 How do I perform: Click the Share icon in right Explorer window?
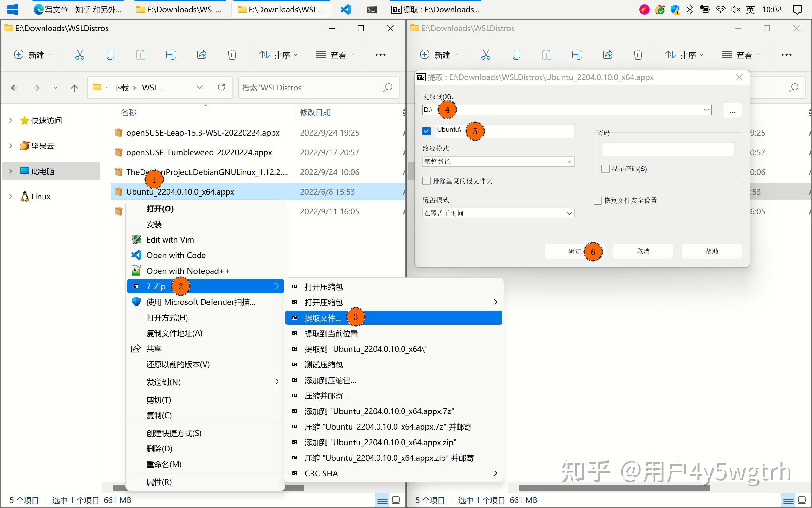tap(608, 55)
